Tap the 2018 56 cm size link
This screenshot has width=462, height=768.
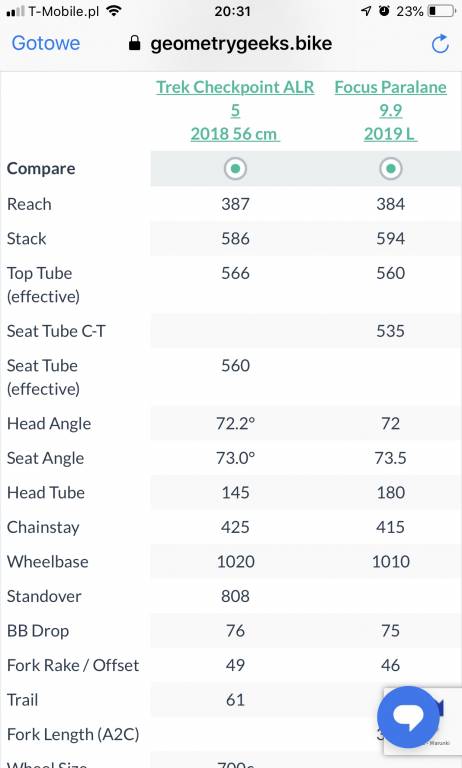pyautogui.click(x=235, y=134)
